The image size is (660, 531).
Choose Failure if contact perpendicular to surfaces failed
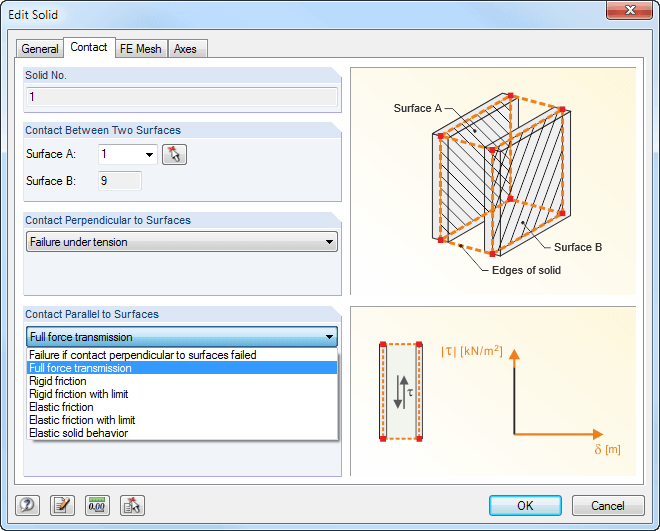pyautogui.click(x=182, y=355)
